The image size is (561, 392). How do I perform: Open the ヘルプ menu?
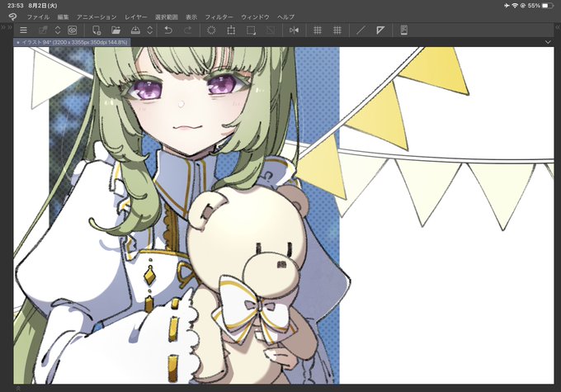(x=286, y=17)
